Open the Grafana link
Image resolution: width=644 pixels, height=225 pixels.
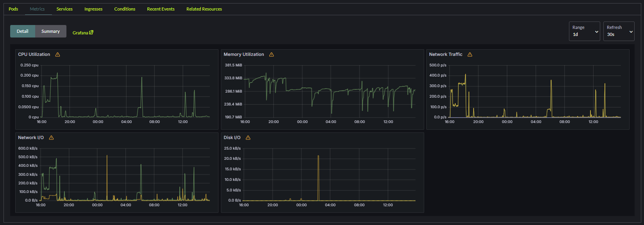83,33
